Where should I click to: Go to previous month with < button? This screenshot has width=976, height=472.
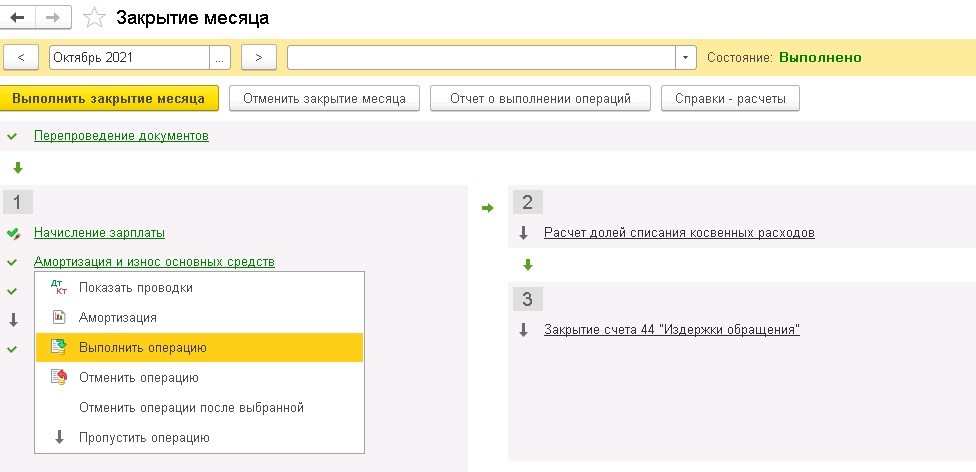[21, 57]
